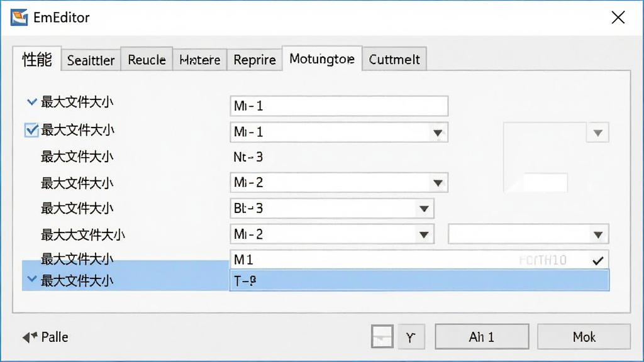Toggle the checked 最大文件大小 checkbox
The image size is (644, 362).
[x=31, y=130]
